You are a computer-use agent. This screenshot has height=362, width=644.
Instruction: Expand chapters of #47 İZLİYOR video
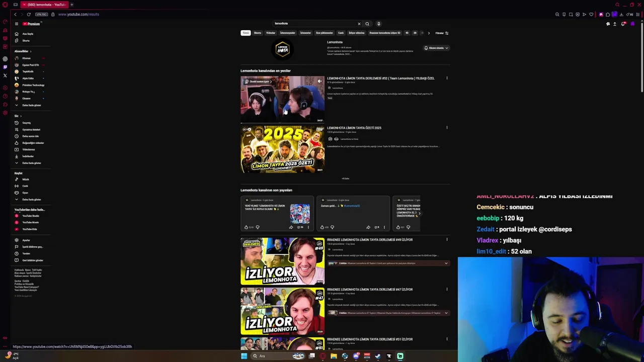click(x=446, y=313)
